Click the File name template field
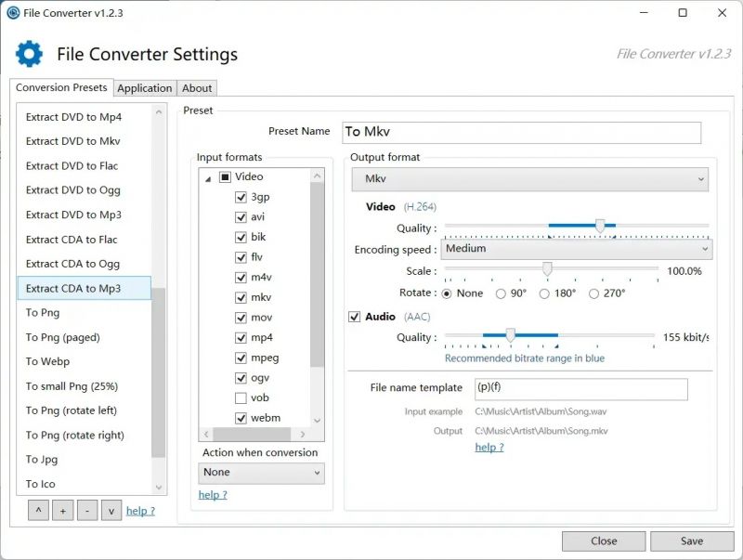The height and width of the screenshot is (560, 743). 581,389
